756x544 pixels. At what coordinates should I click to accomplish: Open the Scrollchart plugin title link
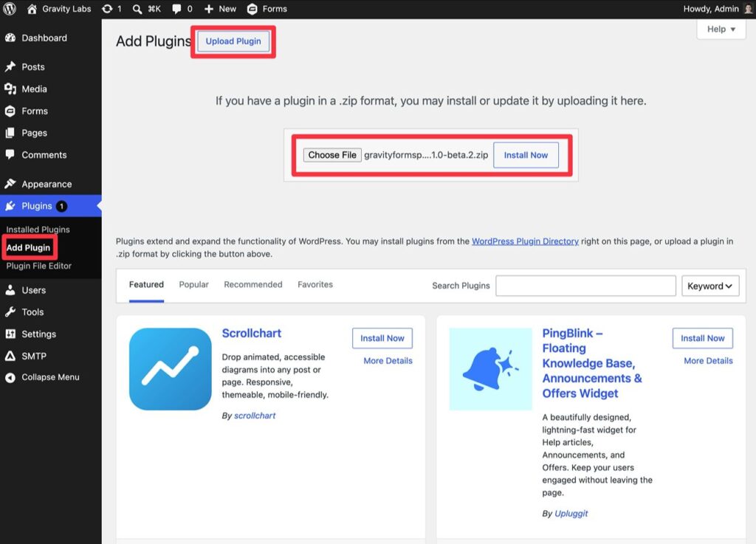tap(251, 334)
